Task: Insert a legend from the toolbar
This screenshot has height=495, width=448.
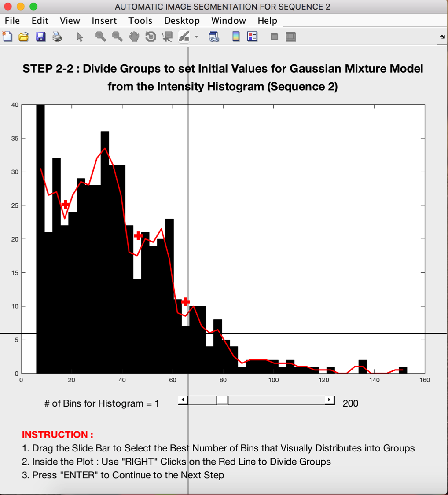Action: (x=252, y=37)
